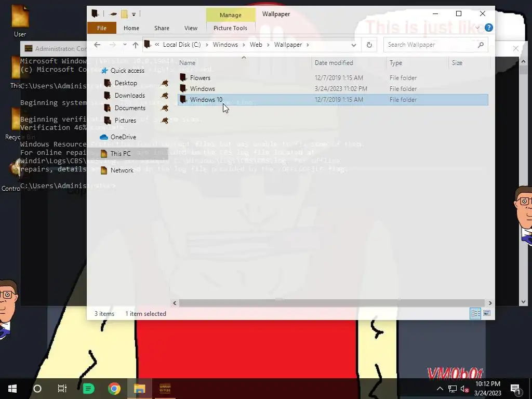The image size is (532, 399).
Task: Expand the chevron after Wallpaper breadcrumb
Action: (x=308, y=45)
